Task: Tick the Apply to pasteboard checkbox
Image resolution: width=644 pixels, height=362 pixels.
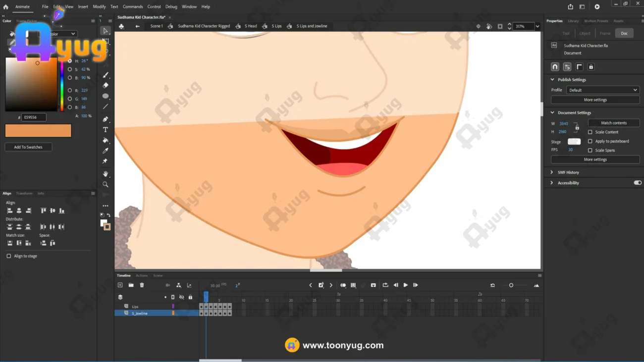Action: pyautogui.click(x=590, y=141)
